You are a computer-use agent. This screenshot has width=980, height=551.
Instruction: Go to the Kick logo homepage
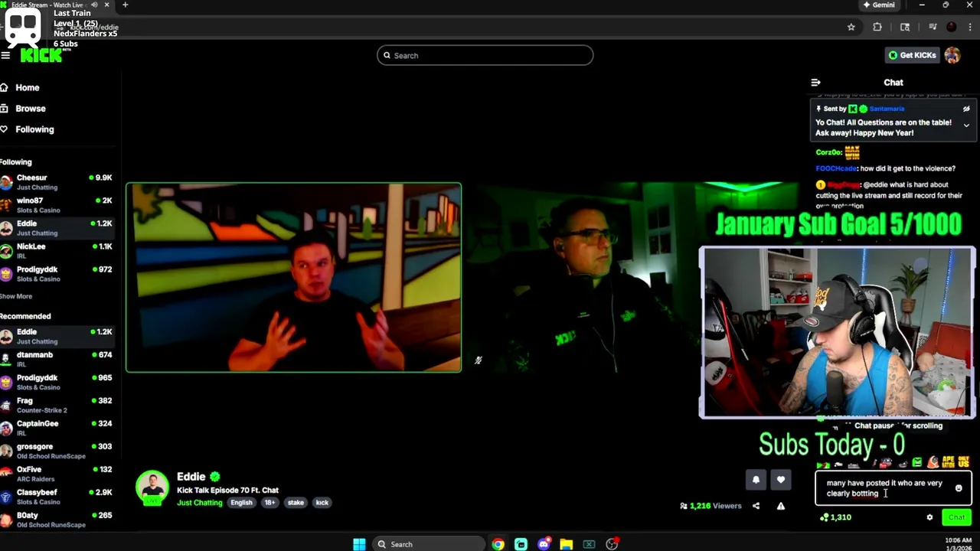click(x=41, y=55)
